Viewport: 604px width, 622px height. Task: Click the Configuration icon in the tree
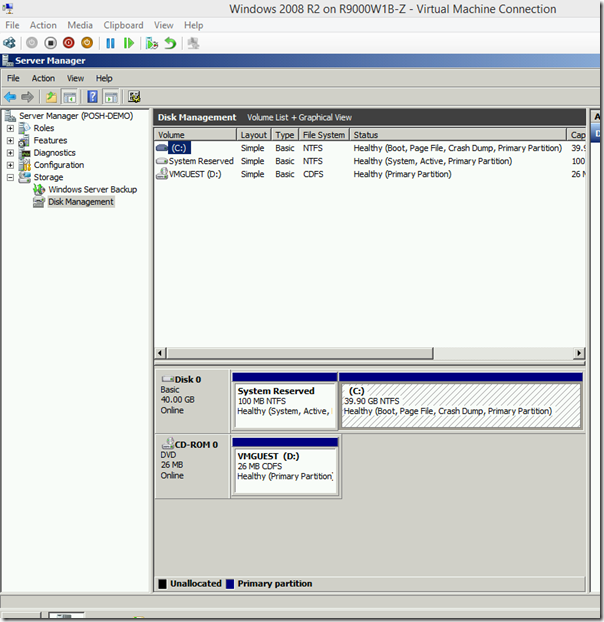click(x=24, y=165)
